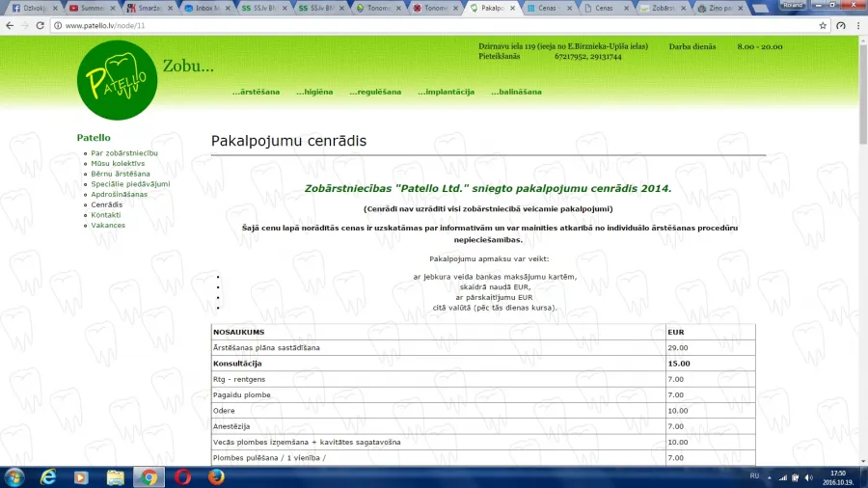Open the ...balināšana menu item

517,92
